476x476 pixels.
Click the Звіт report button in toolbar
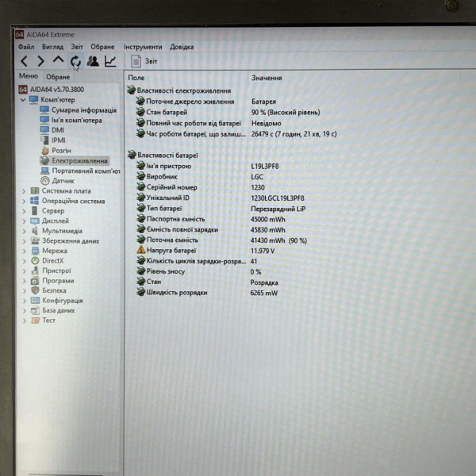[144, 61]
